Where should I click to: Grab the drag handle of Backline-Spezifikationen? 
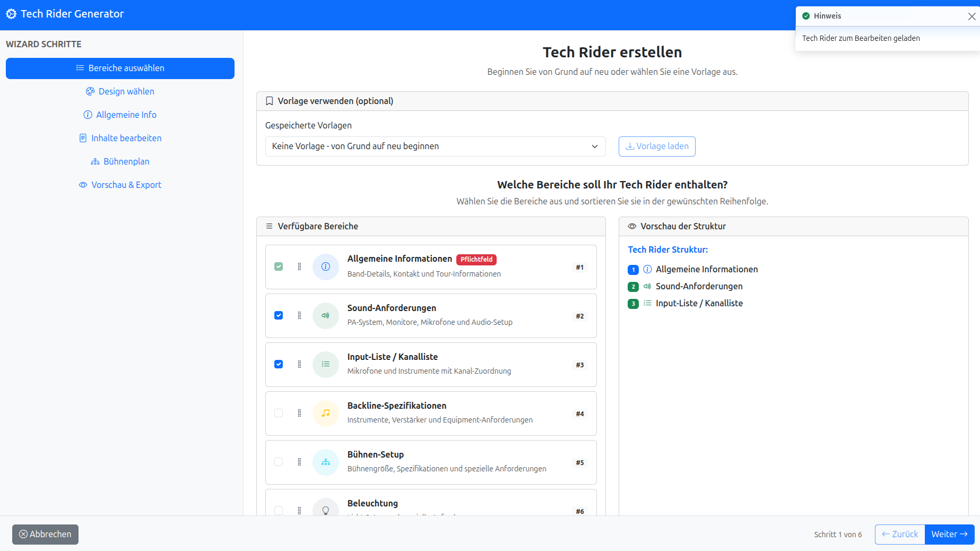pos(299,413)
